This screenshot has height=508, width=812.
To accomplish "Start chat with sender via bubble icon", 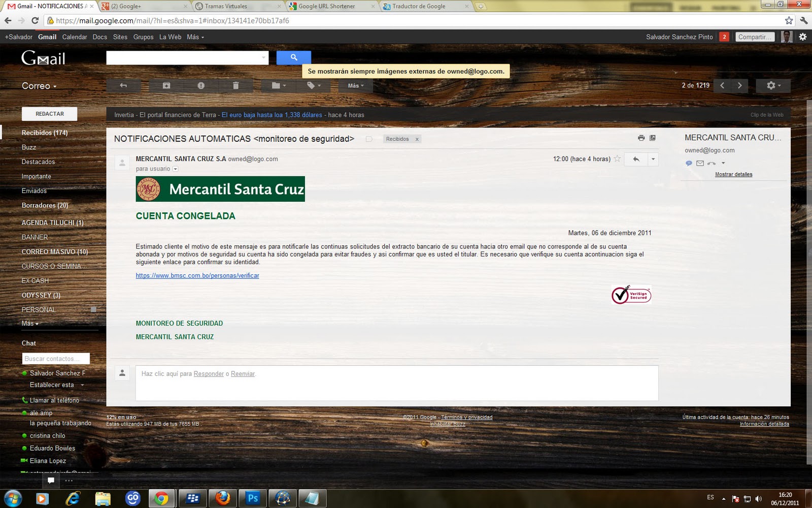I will 689,163.
